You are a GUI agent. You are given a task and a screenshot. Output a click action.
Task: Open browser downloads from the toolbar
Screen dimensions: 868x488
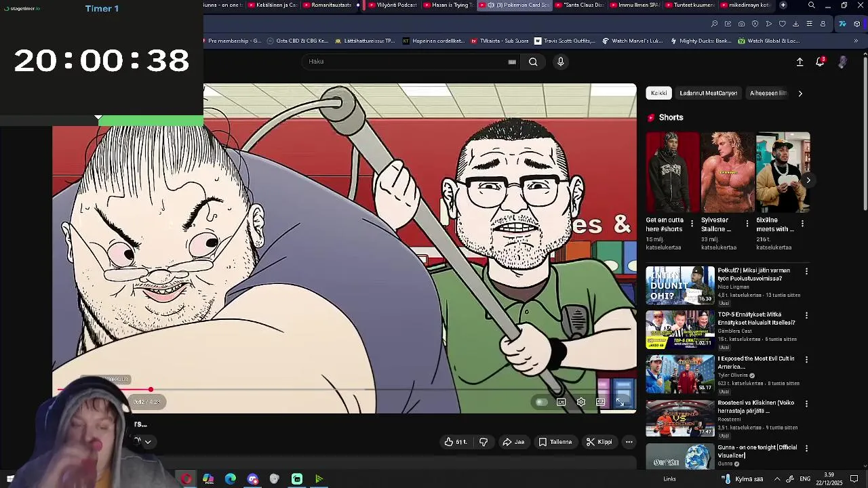pos(795,24)
